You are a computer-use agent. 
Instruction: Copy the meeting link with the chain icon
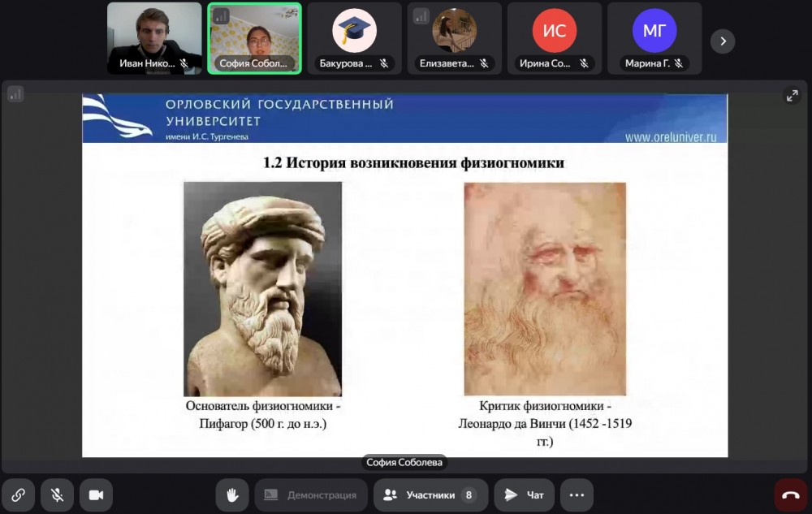click(x=18, y=495)
